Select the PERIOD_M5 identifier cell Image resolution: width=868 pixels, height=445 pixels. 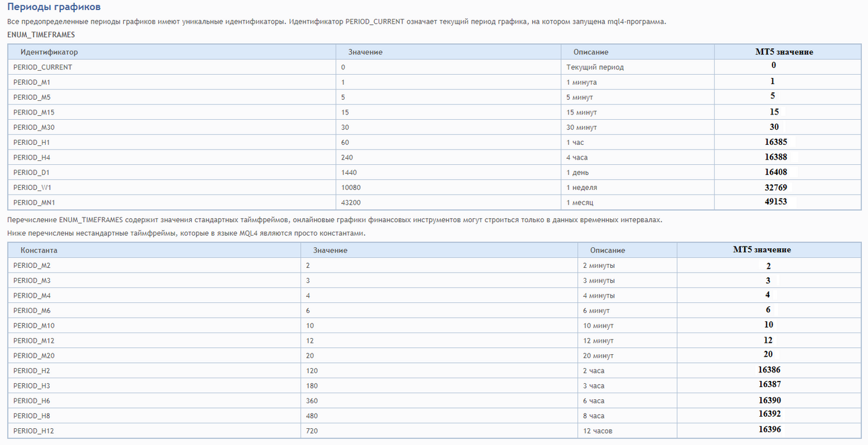click(x=172, y=97)
